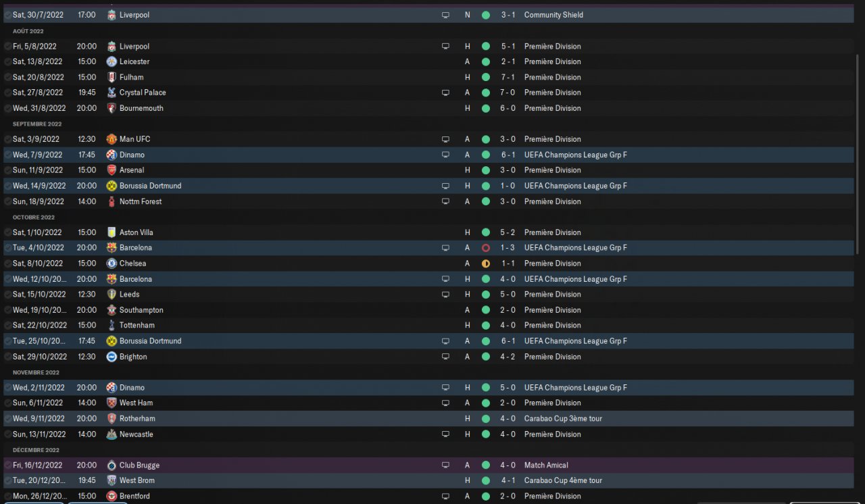Click the TV broadcast icon on the Brighton row
865x504 pixels.
pyautogui.click(x=445, y=357)
